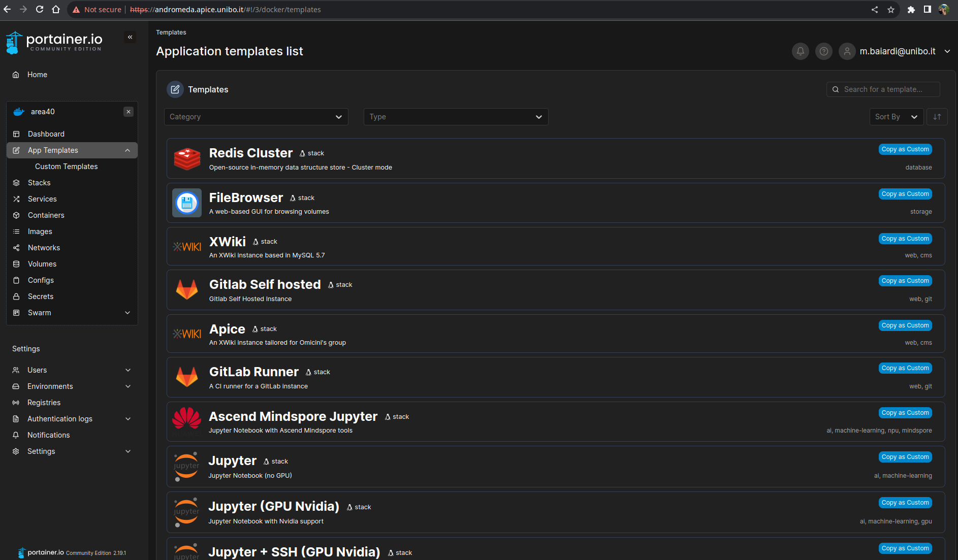
Task: Click the FileBrowser floppy disk icon
Action: (x=187, y=203)
